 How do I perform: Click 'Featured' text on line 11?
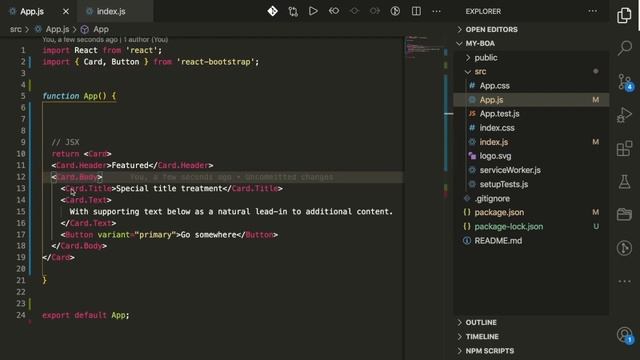point(130,165)
